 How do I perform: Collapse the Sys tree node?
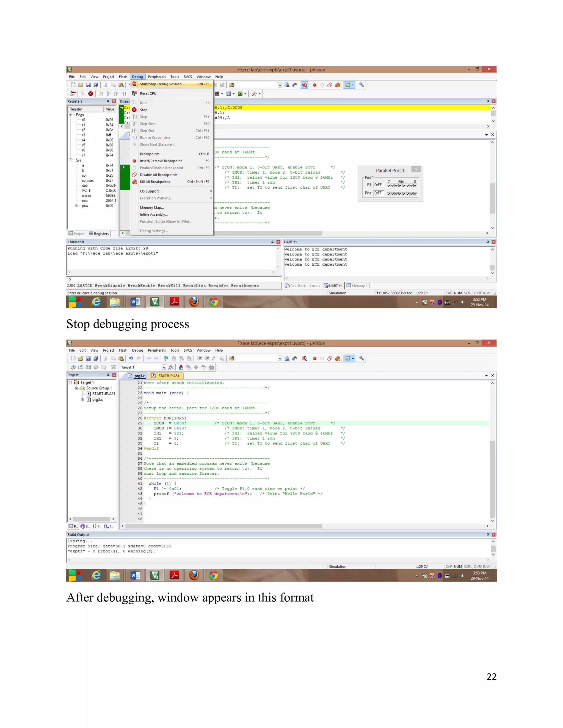click(70, 160)
